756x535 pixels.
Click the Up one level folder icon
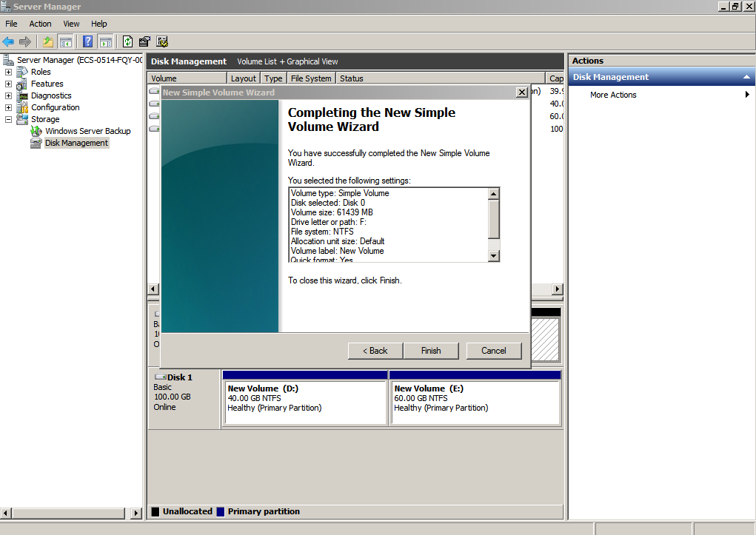(x=48, y=42)
